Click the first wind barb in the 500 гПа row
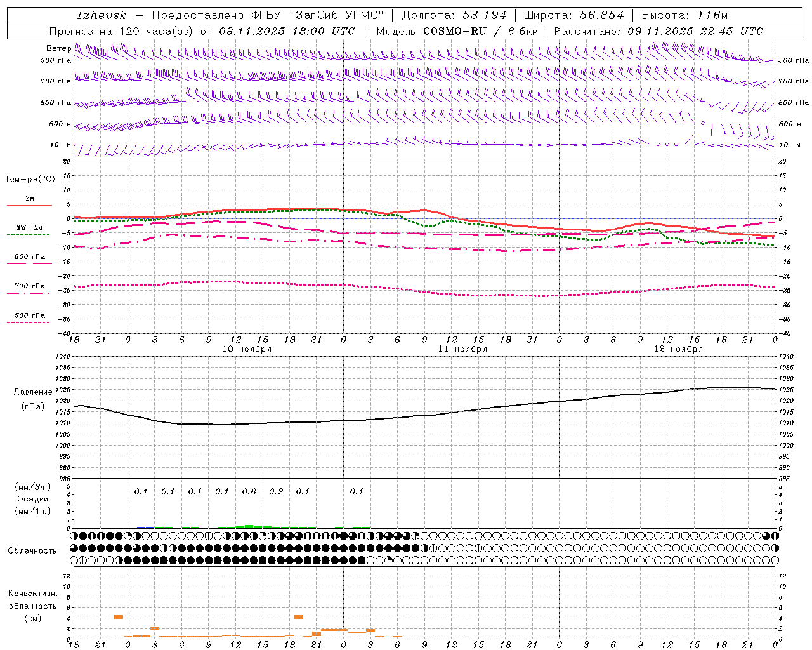Screen dimensions: 812x650 point(77,51)
